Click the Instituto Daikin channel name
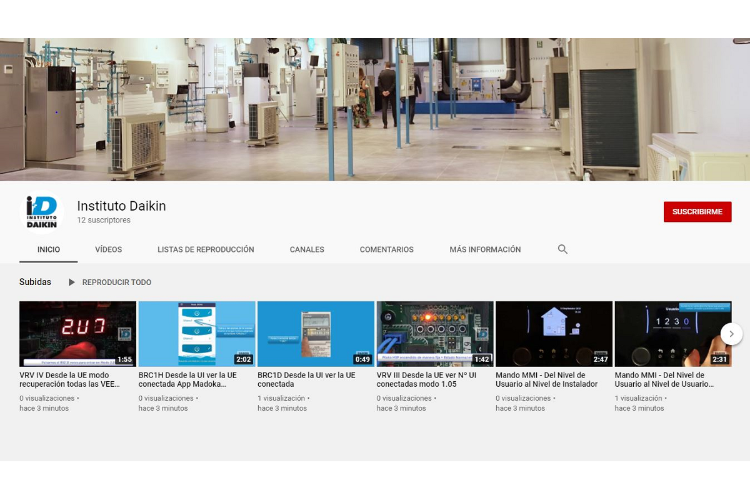Image resolution: width=750 pixels, height=500 pixels. point(121,206)
